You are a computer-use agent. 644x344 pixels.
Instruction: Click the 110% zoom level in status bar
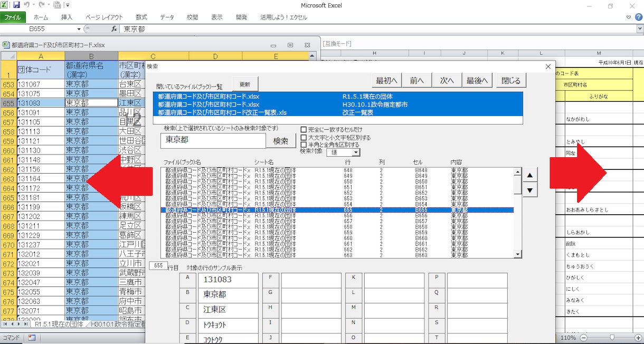pyautogui.click(x=568, y=338)
